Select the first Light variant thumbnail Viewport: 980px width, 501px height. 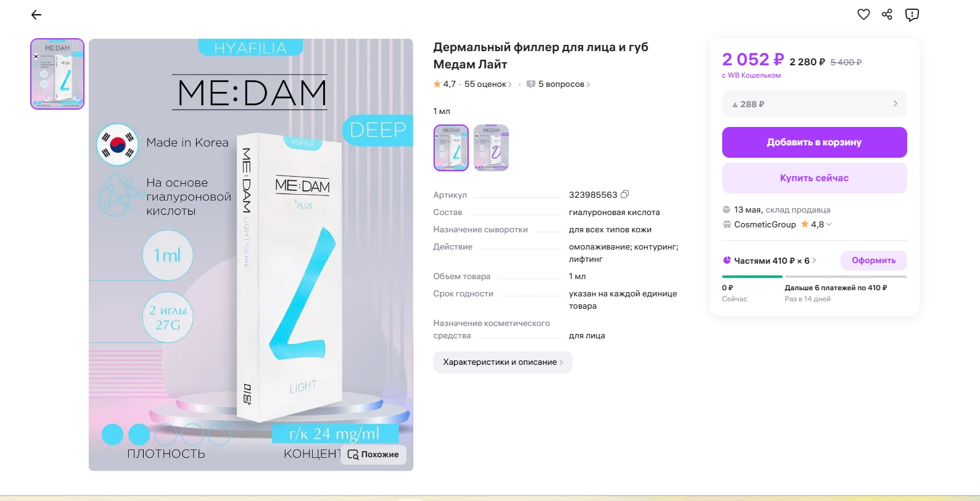[451, 148]
